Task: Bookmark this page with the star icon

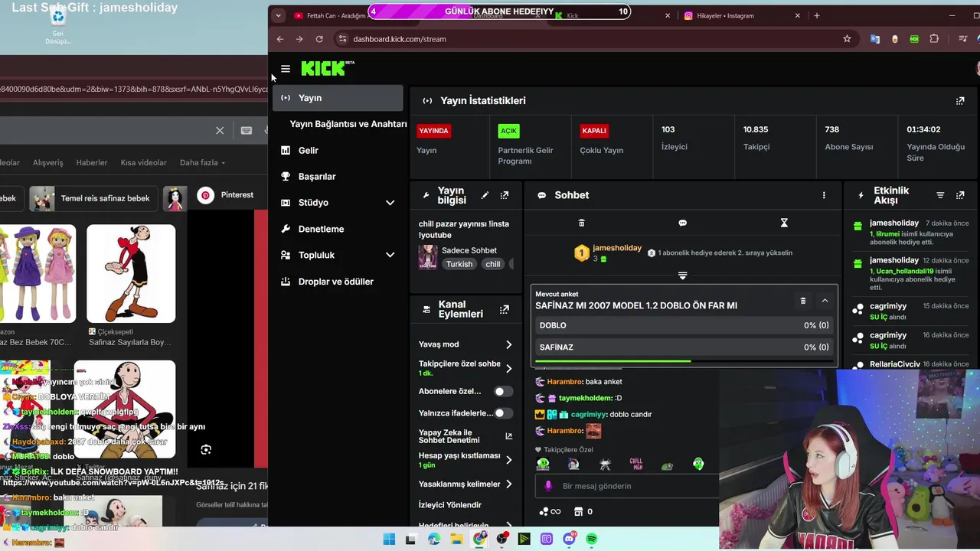Action: click(847, 39)
